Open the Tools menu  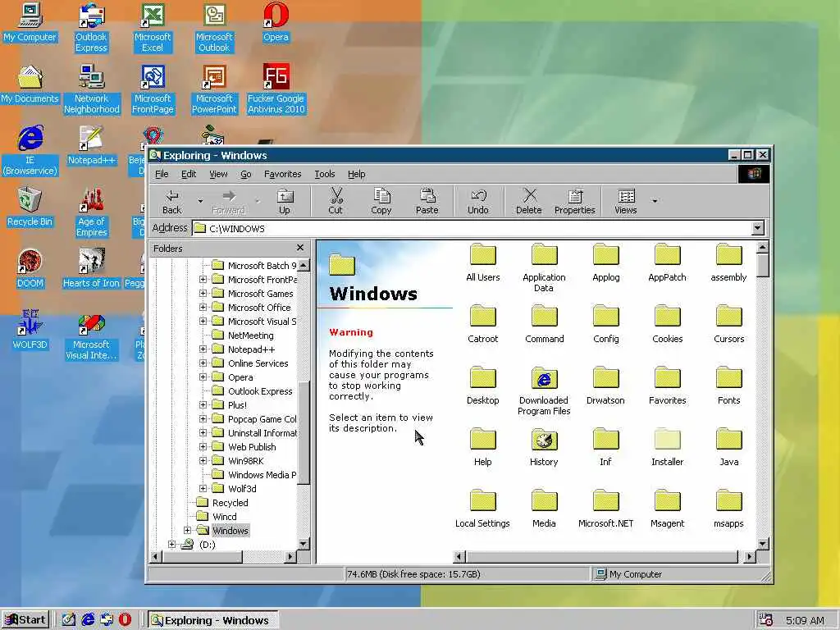pyautogui.click(x=325, y=174)
